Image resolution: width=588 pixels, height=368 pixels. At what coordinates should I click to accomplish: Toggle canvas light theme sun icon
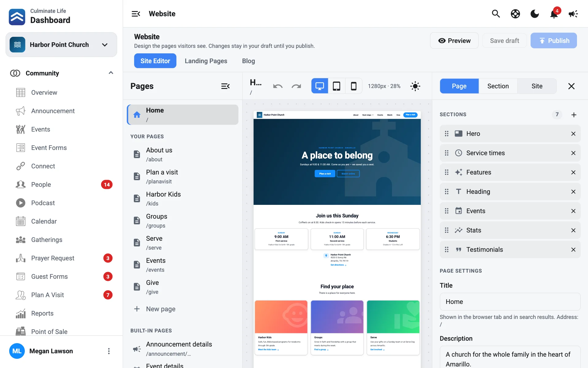click(x=415, y=86)
